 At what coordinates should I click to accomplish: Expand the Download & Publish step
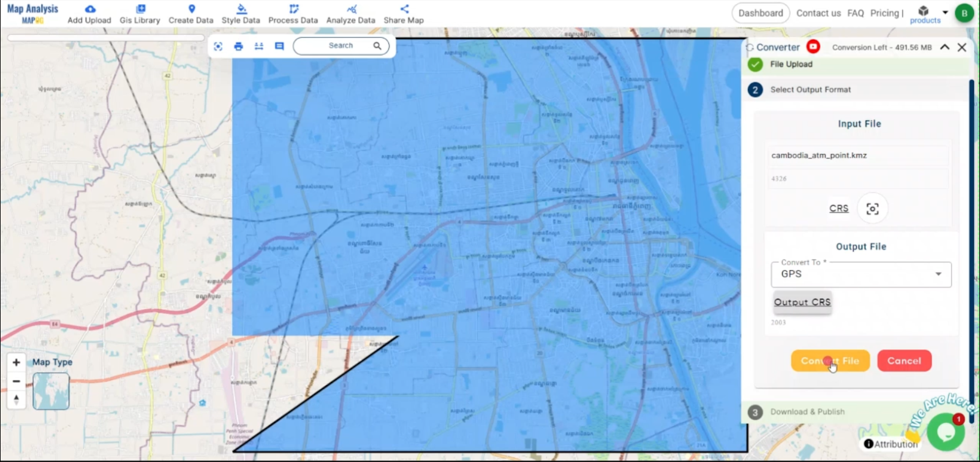click(856, 412)
